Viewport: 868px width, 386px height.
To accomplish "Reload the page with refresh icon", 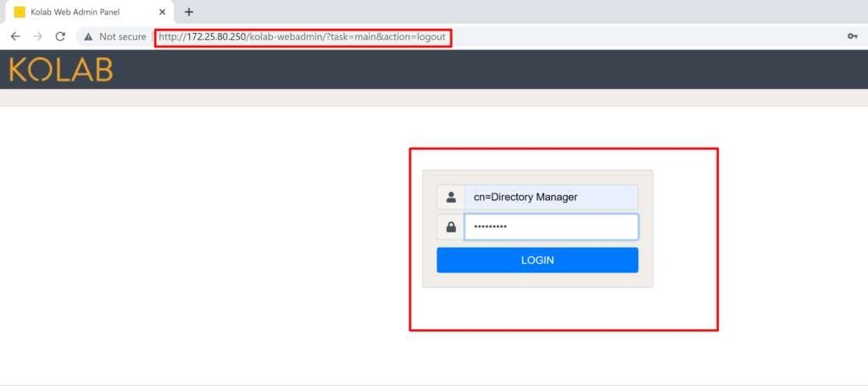I will pos(60,36).
